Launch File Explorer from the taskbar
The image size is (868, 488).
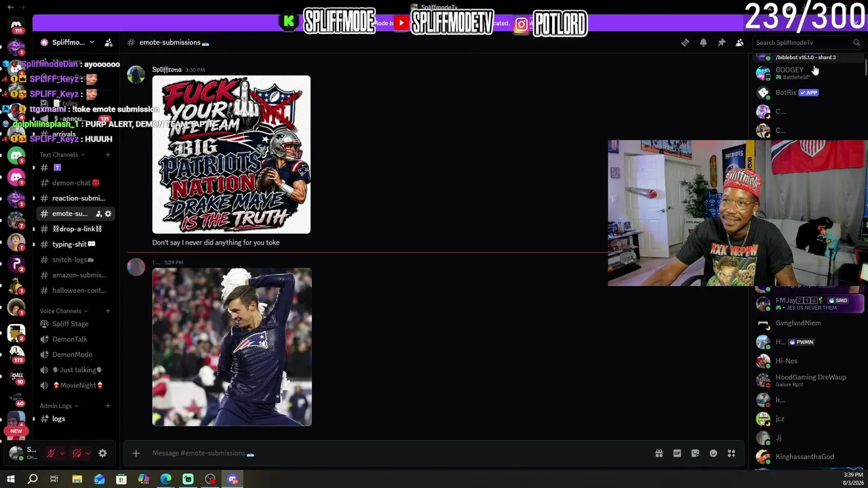[x=77, y=480]
